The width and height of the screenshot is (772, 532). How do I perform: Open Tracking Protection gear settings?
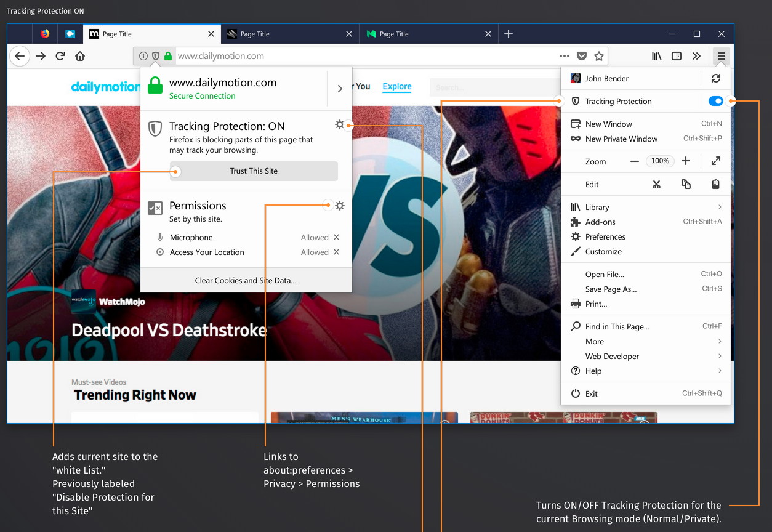[x=339, y=125]
